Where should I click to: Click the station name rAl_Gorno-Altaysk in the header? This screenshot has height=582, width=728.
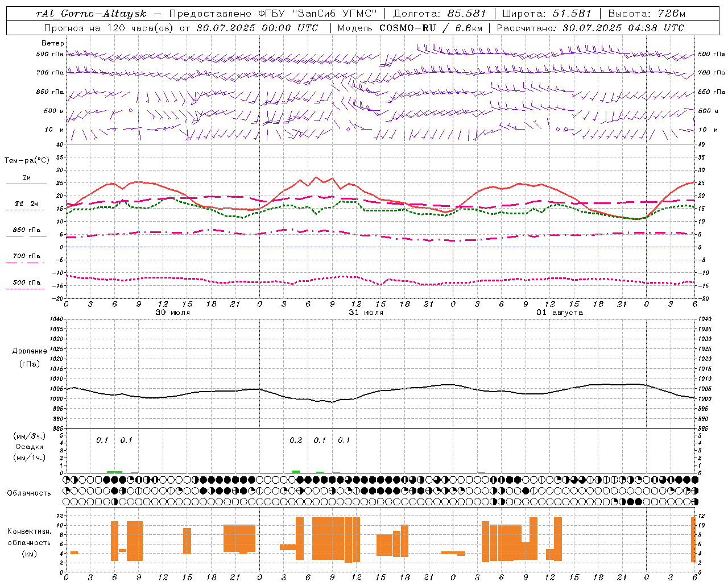(x=91, y=14)
